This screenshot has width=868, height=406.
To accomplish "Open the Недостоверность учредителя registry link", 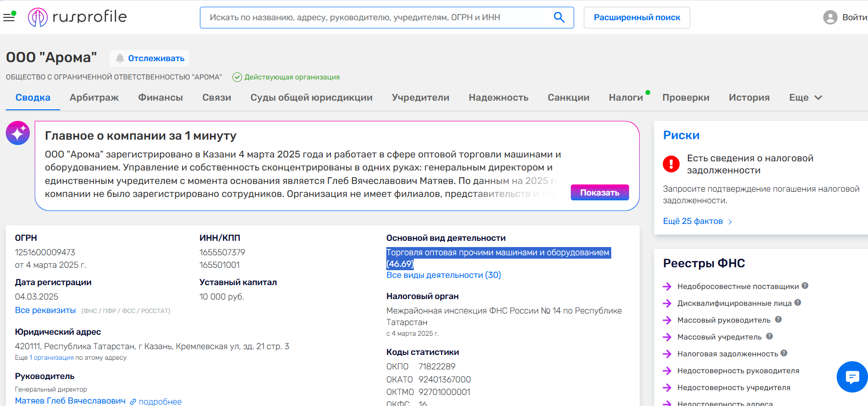I will [x=734, y=387].
